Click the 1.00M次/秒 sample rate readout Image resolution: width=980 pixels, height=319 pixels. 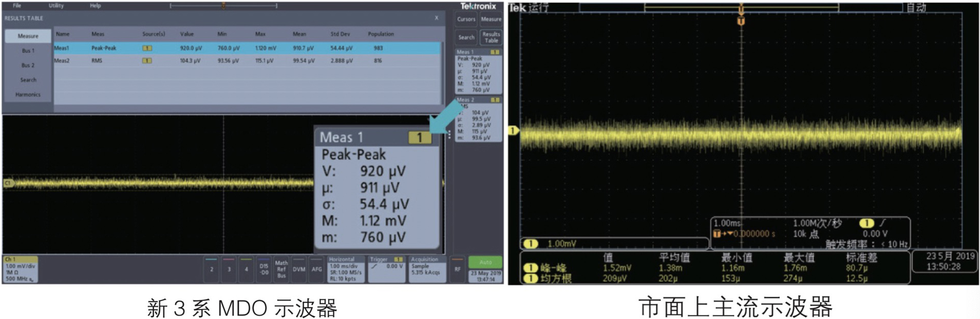817,223
